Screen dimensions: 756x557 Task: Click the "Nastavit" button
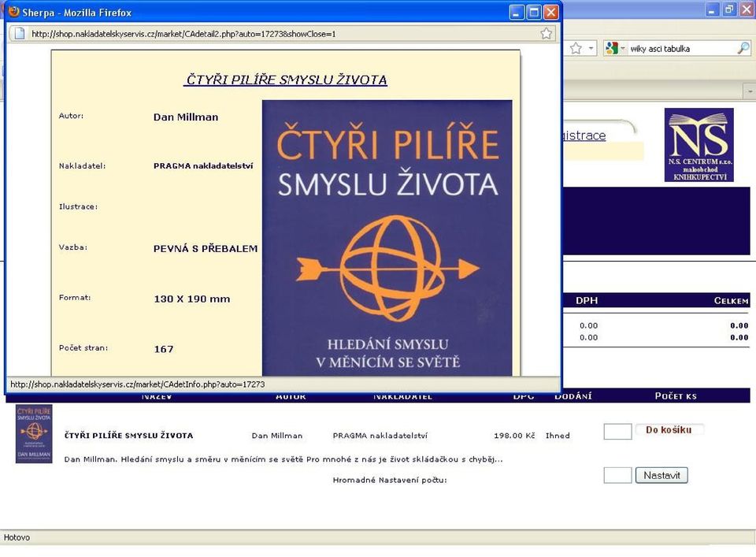(661, 476)
